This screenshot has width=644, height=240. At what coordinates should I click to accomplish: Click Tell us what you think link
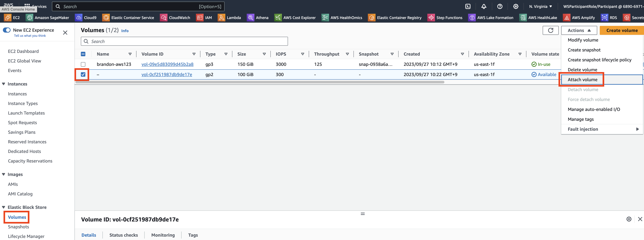coord(30,36)
